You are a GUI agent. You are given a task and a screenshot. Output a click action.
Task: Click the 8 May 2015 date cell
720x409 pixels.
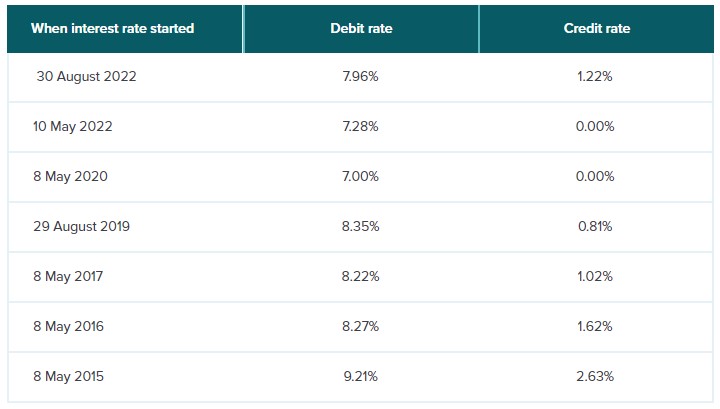click(x=68, y=376)
